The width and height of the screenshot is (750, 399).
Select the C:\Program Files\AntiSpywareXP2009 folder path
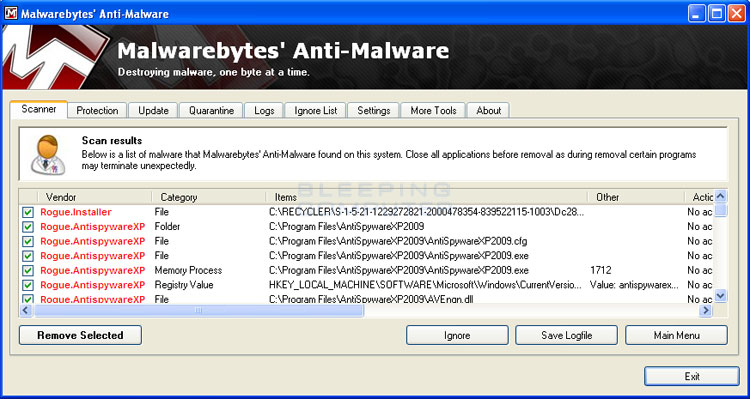[347, 227]
